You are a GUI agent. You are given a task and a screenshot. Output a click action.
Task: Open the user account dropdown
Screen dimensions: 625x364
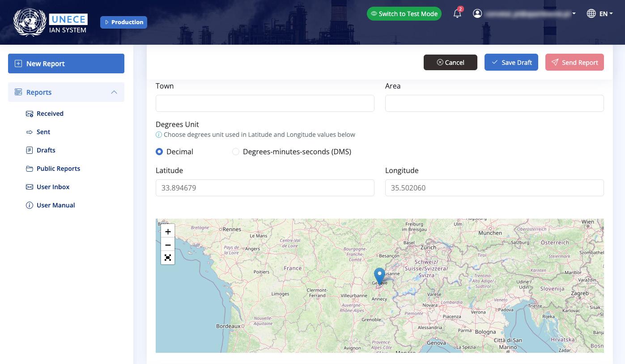coord(524,14)
